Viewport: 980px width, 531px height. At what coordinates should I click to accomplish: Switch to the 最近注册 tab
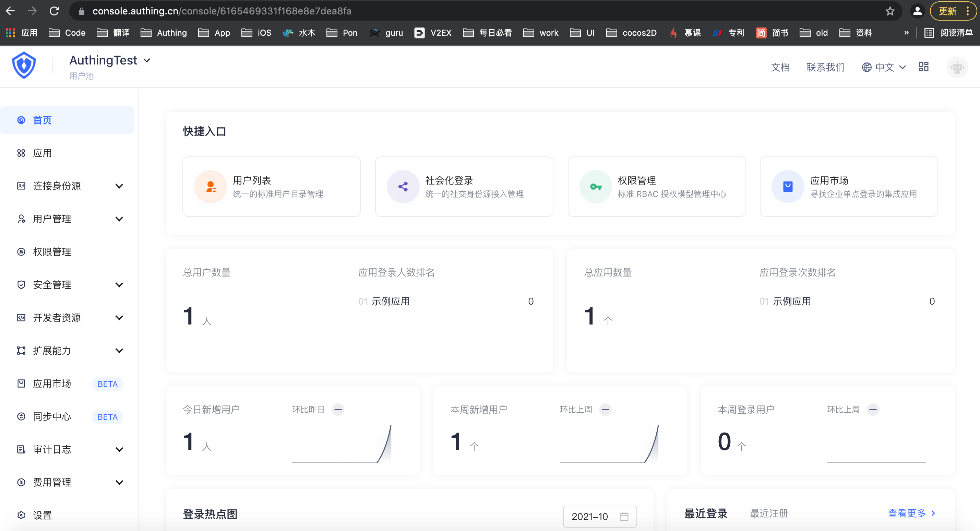point(768,514)
